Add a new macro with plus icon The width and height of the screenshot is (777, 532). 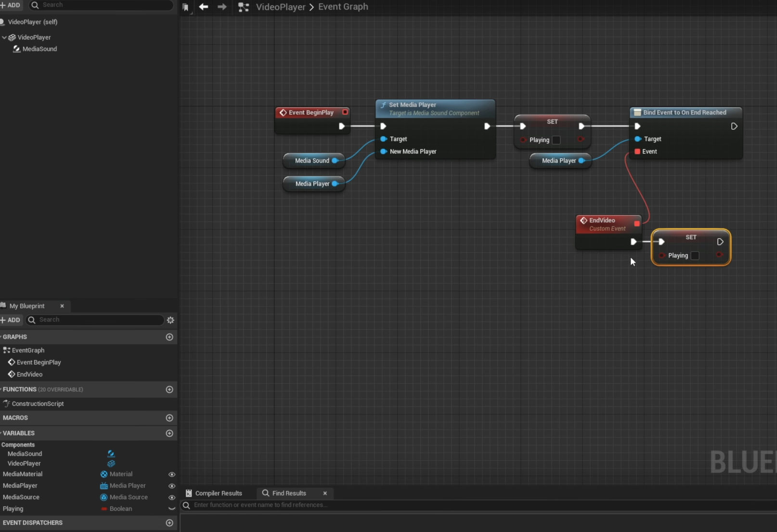[169, 418]
